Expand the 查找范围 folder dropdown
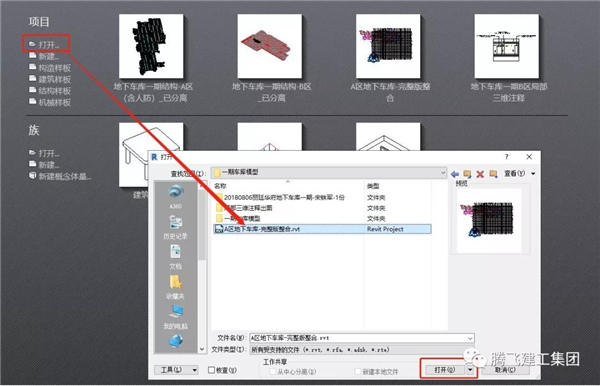Screen dimensions: 600x386 [x=443, y=173]
